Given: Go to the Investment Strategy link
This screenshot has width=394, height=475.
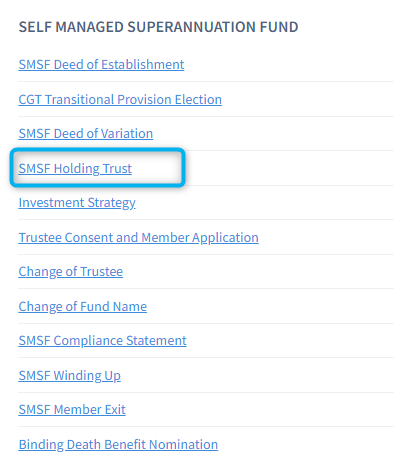Looking at the screenshot, I should 77,203.
